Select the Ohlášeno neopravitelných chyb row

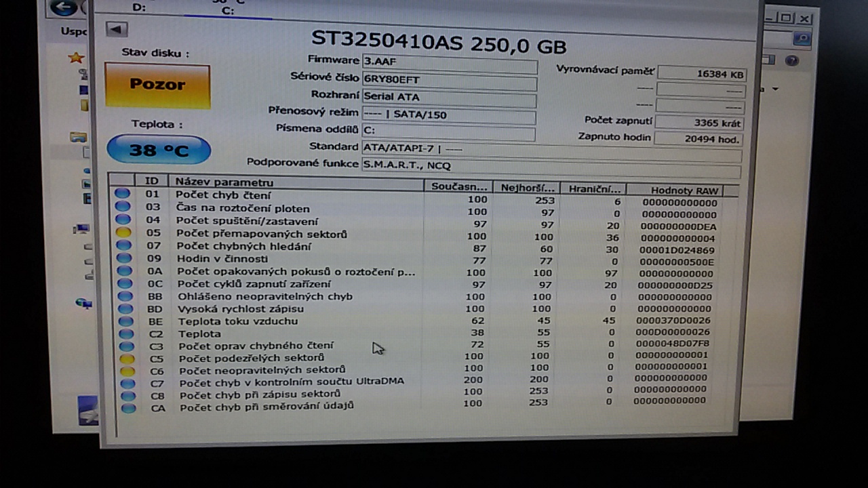(x=423, y=297)
